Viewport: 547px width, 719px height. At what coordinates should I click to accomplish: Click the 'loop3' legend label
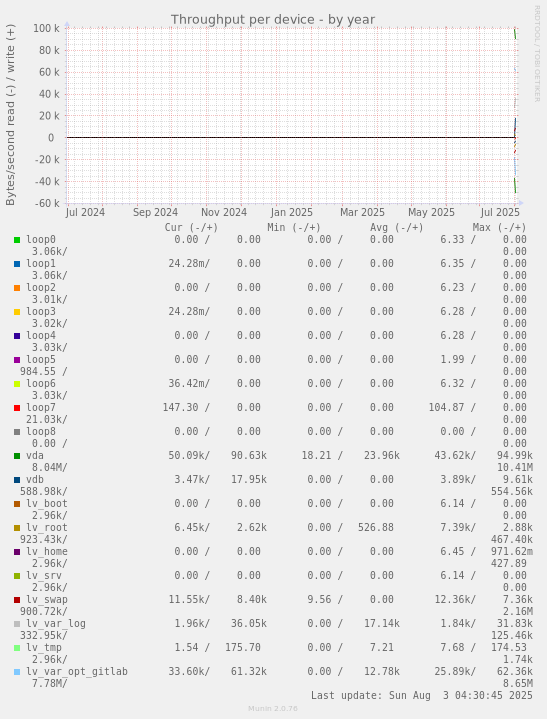(41, 311)
